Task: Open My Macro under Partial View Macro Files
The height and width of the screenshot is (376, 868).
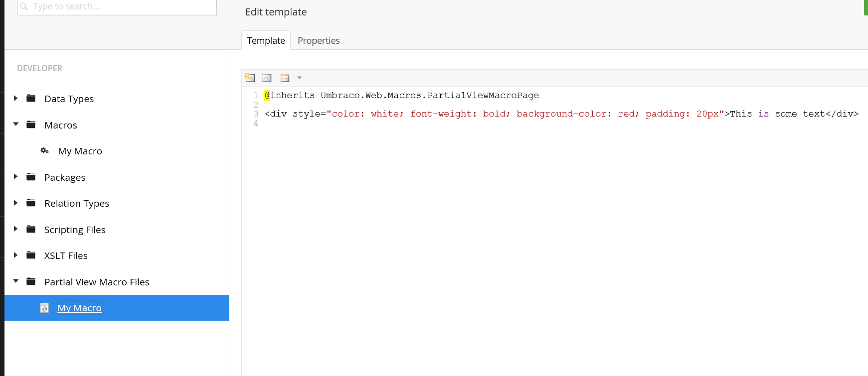Action: tap(79, 308)
